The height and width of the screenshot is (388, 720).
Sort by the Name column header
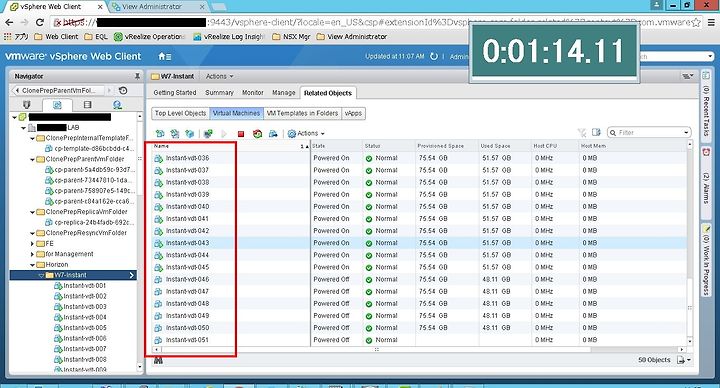tap(231, 146)
